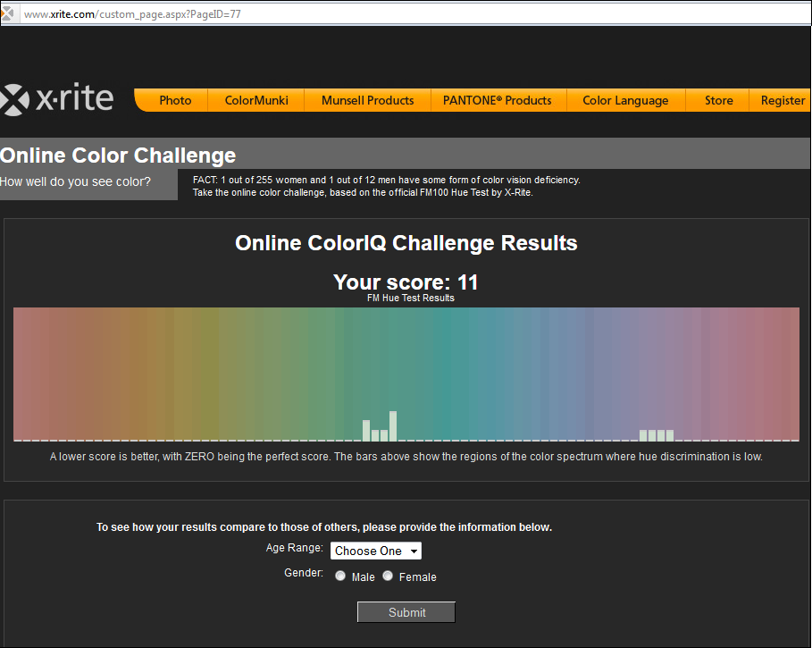
Task: Click 'Your score: 11' text
Action: pyautogui.click(x=406, y=282)
